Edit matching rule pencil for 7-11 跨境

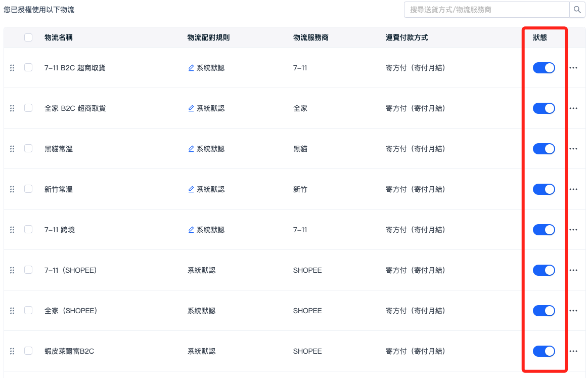[x=191, y=230]
